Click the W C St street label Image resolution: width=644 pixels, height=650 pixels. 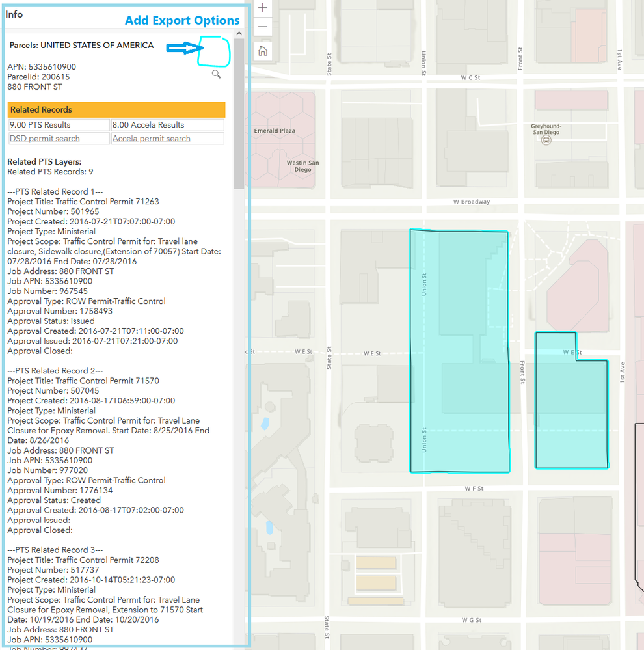tap(470, 77)
